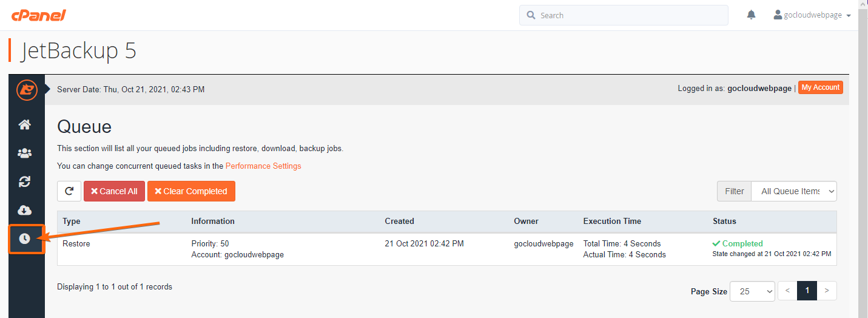Follow the Performance Settings link
The width and height of the screenshot is (868, 318).
[263, 166]
